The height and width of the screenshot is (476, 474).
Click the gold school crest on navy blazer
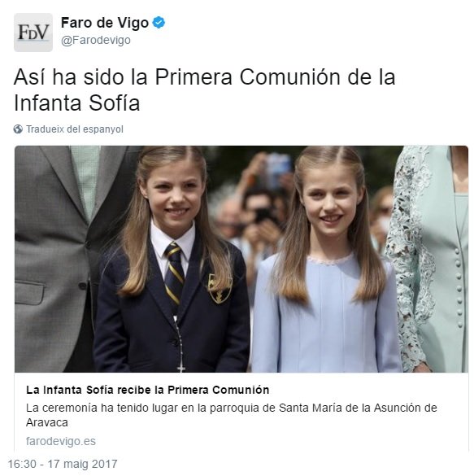(220, 289)
